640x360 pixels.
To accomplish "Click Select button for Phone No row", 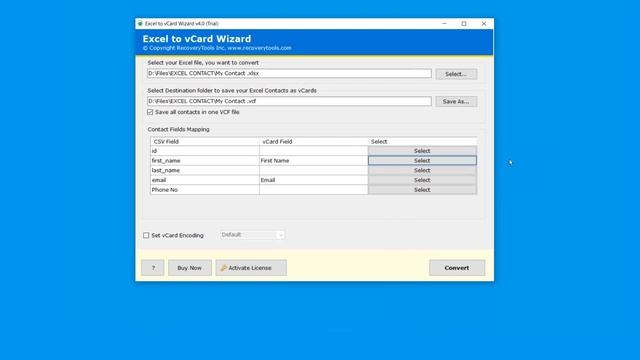I will pos(422,190).
